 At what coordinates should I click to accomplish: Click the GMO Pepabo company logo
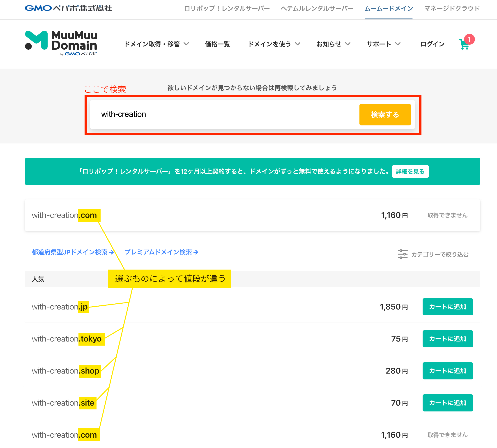(68, 8)
